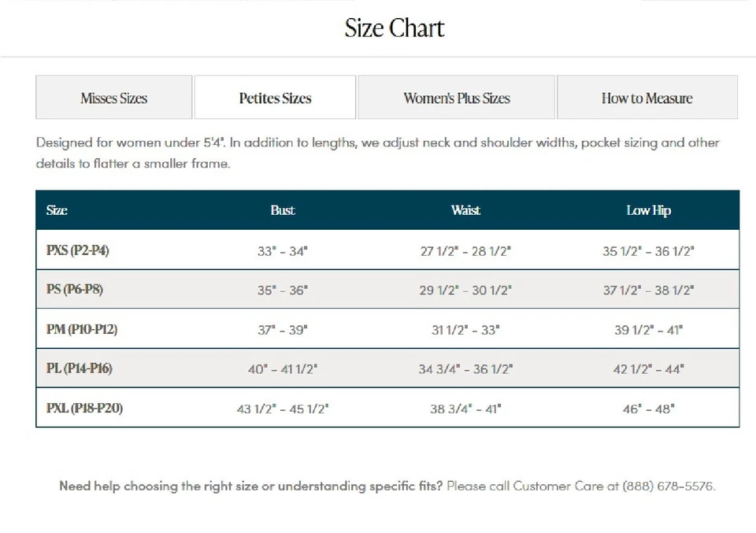Viewport: 756px width, 533px height.
Task: Select the PXL (P18-P20) size row label
Action: coord(84,408)
